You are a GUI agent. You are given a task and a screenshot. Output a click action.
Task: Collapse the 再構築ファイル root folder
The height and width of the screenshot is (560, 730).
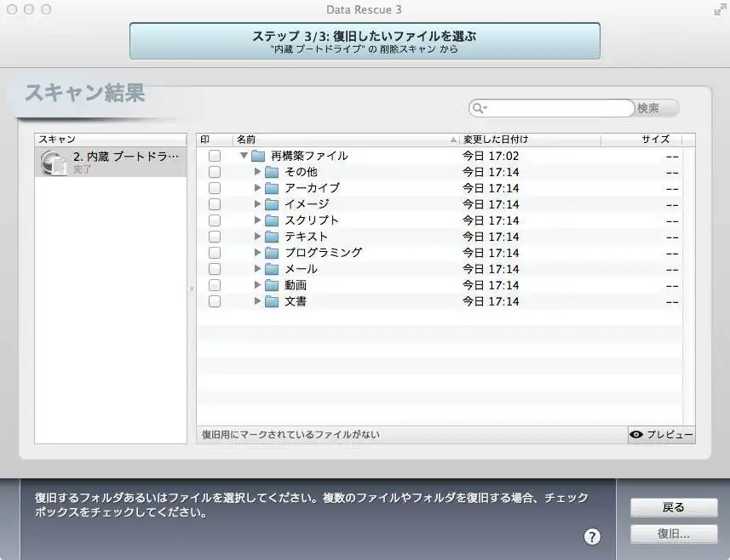tap(244, 156)
